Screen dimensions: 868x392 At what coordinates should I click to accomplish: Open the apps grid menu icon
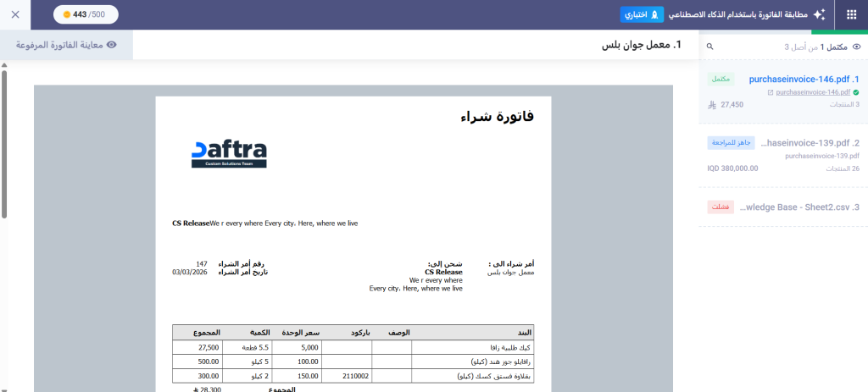(850, 14)
